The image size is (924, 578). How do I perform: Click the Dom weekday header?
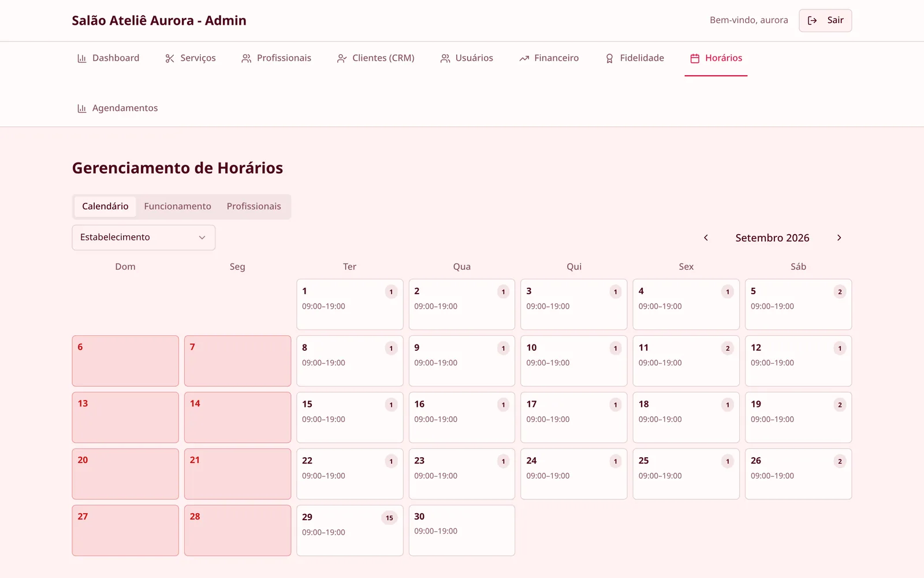[125, 267]
